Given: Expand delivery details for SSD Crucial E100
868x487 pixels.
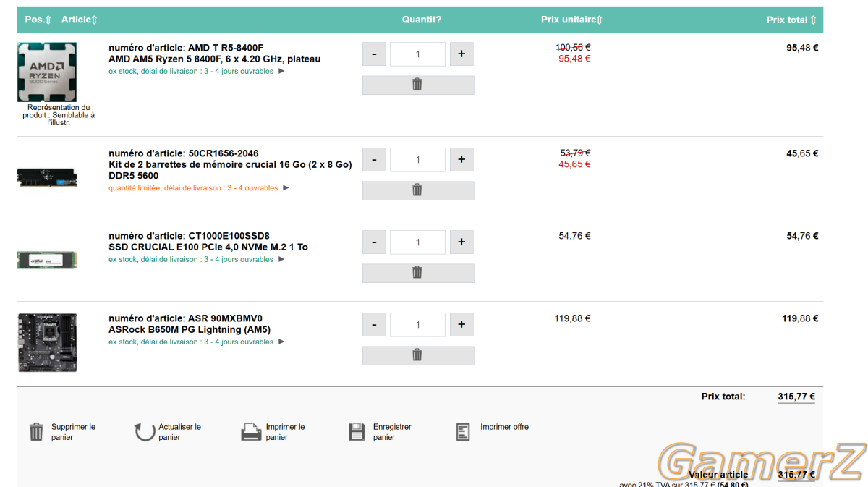Looking at the screenshot, I should pos(282,259).
